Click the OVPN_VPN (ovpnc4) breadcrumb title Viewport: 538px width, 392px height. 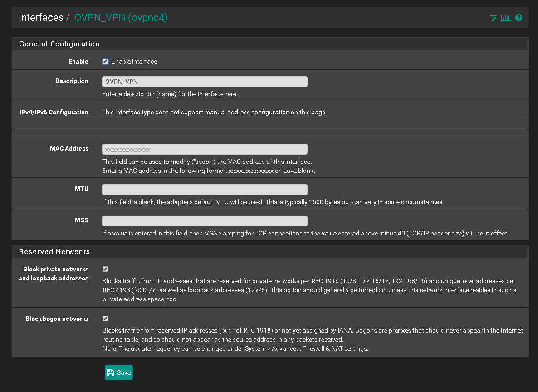pyautogui.click(x=121, y=18)
